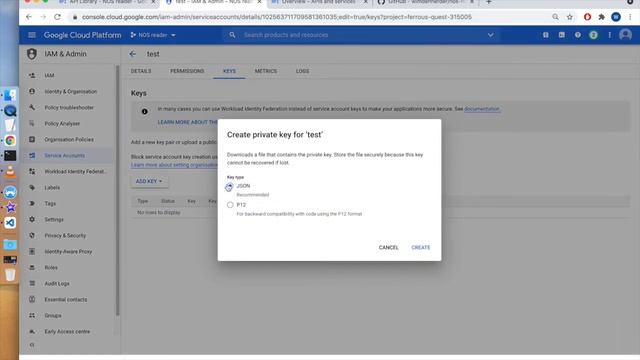Image resolution: width=640 pixels, height=360 pixels.
Task: Click the Organisation Policies sidebar icon
Action: pos(32,139)
